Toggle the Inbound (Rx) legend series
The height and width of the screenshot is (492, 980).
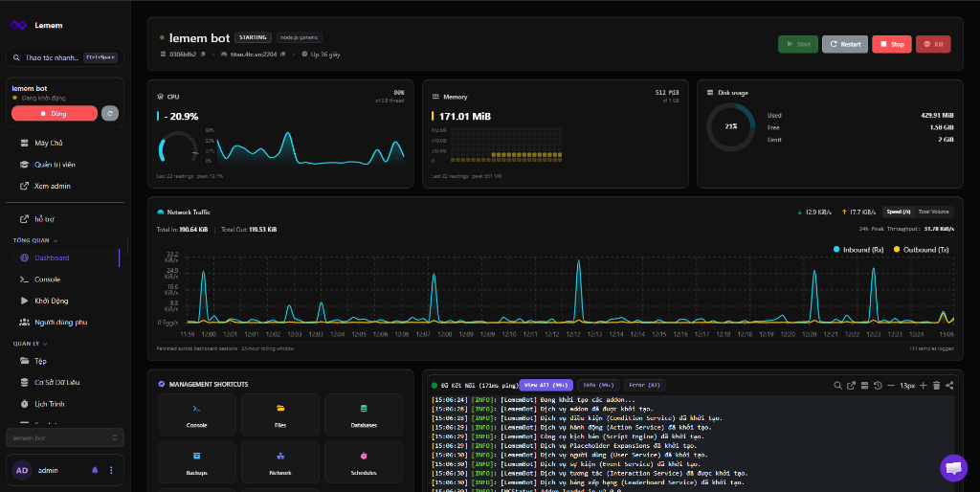858,250
